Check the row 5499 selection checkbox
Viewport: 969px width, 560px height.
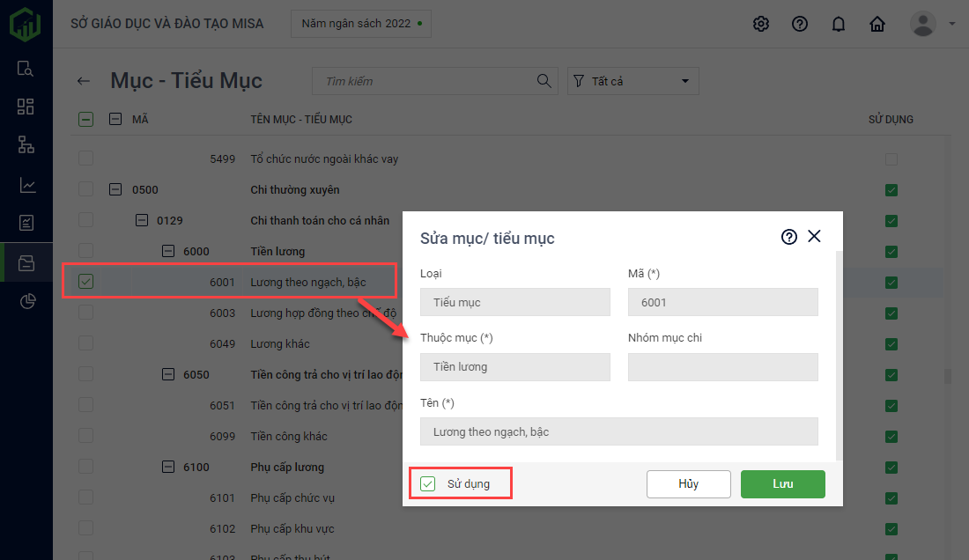(85, 159)
